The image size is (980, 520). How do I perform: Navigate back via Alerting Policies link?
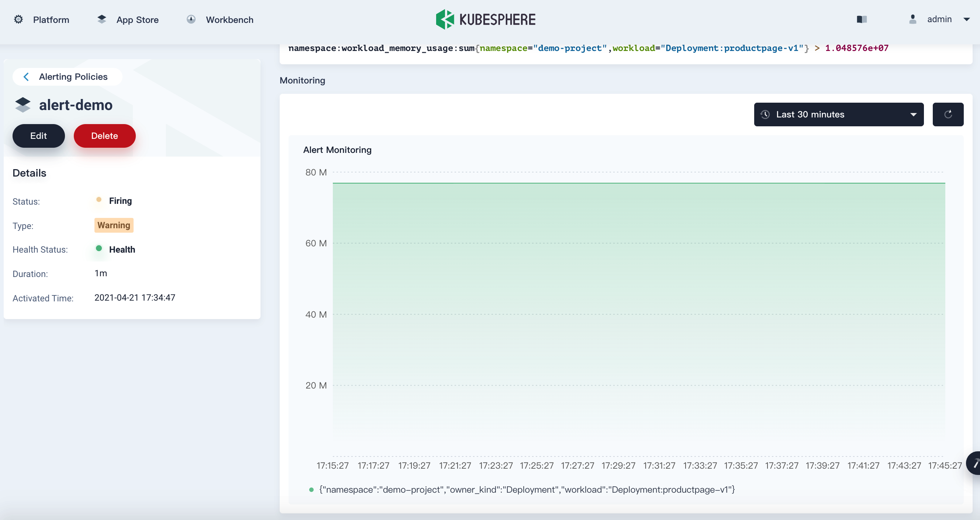[x=73, y=76]
